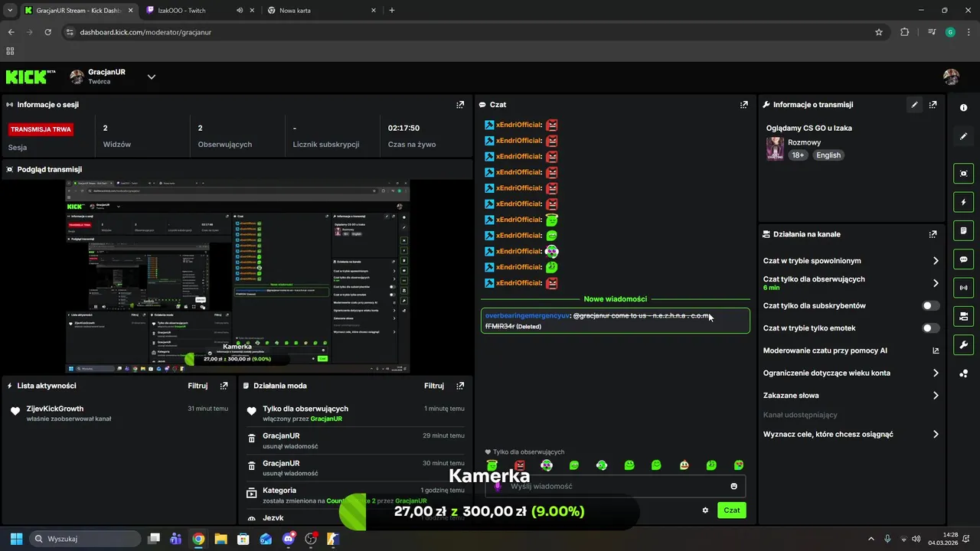
Task: Edit stream info with the pencil icon
Action: pyautogui.click(x=914, y=105)
